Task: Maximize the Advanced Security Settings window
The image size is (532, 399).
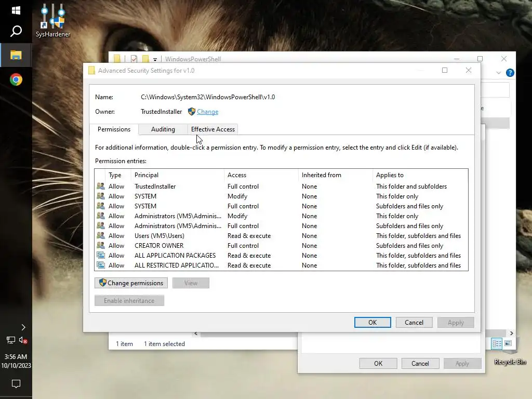Action: tap(445, 70)
